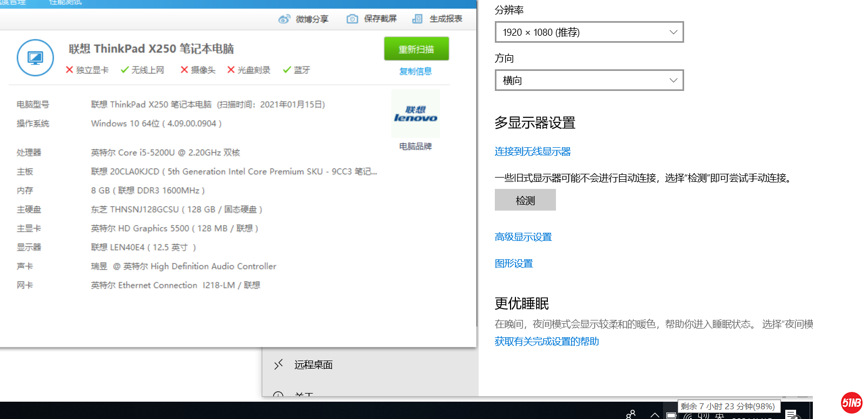Show hidden tray icons with the chevron

pyautogui.click(x=655, y=415)
